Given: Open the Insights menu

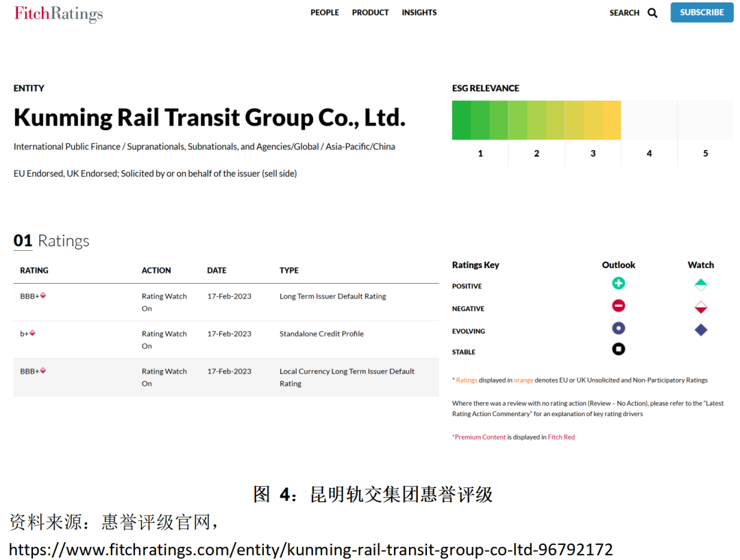Looking at the screenshot, I should tap(419, 12).
